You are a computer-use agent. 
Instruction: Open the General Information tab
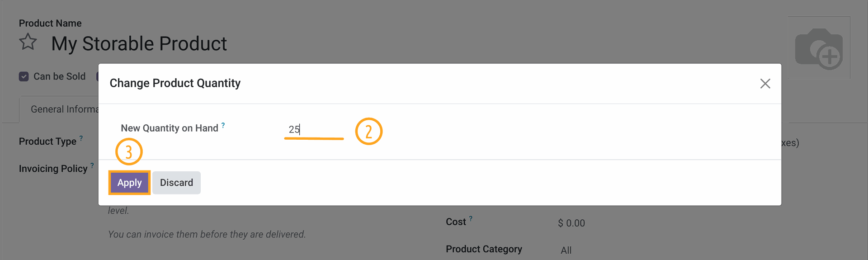coord(64,109)
